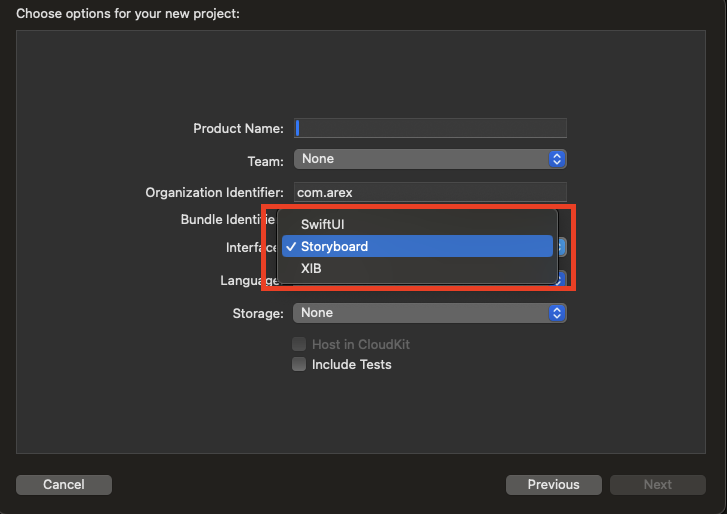Choose SwiftUI from the Interface menu
Viewport: 727px width, 514px height.
point(322,224)
